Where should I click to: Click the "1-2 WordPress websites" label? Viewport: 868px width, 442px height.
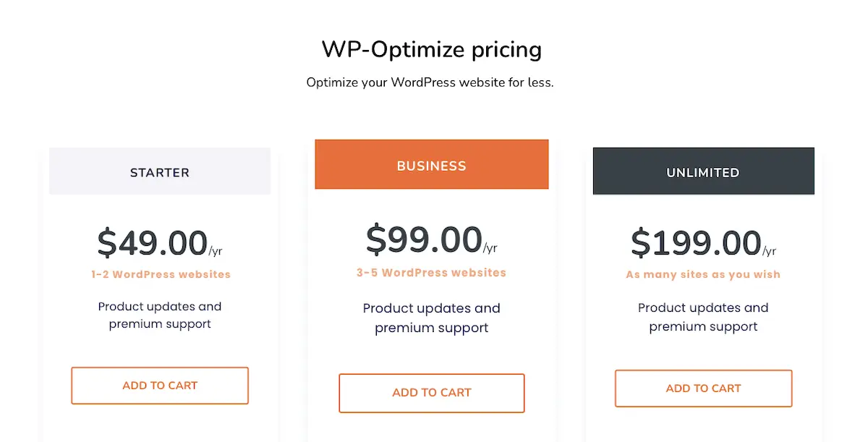click(161, 275)
